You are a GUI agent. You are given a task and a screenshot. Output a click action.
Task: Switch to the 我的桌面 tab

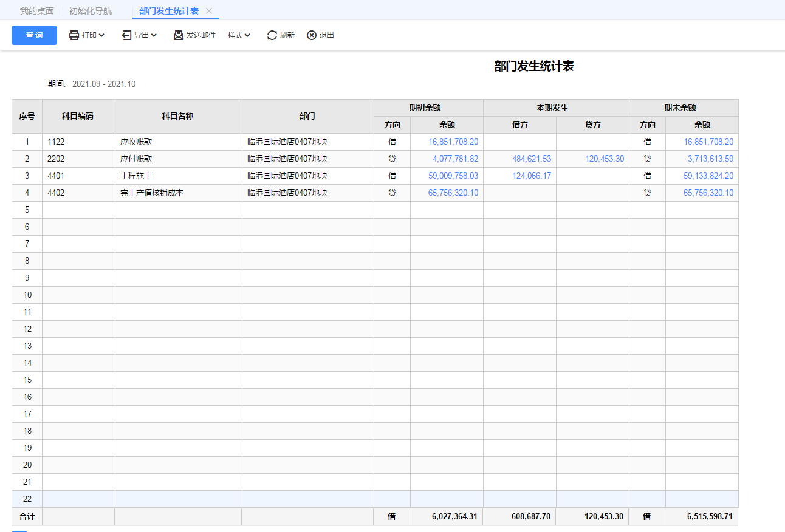[x=37, y=11]
